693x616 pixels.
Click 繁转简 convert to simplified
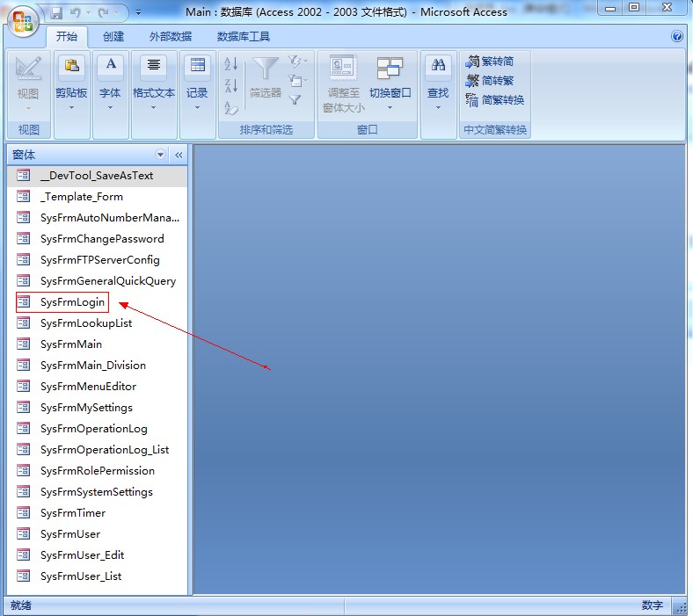pos(489,62)
